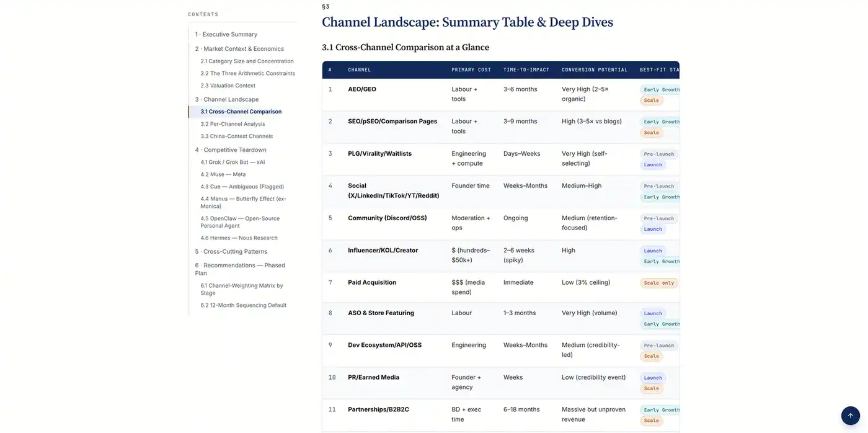The width and height of the screenshot is (868, 433).
Task: Click the "3.1 Cross-Channel Comparison at a Glance" heading
Action: 405,47
